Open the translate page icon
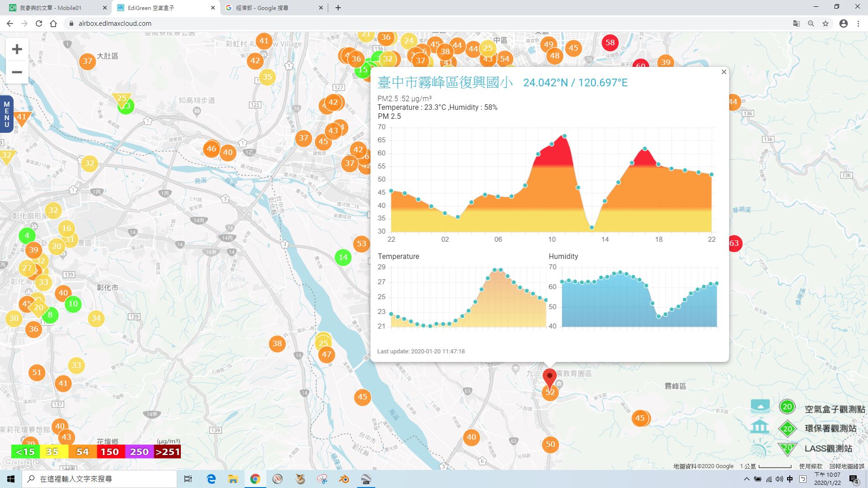 797,23
